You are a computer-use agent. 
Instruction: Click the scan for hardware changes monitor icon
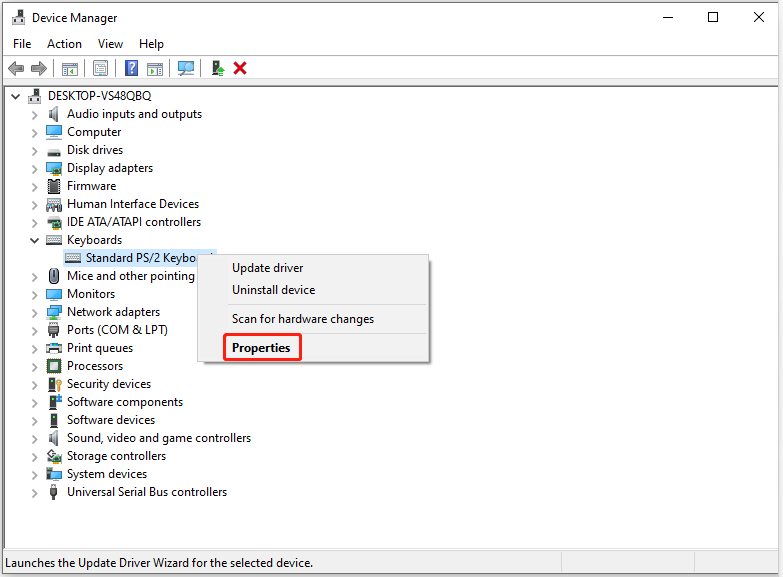[186, 68]
